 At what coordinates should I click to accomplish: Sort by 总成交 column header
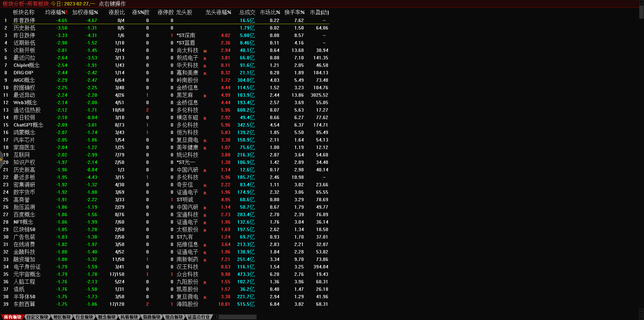tap(247, 12)
